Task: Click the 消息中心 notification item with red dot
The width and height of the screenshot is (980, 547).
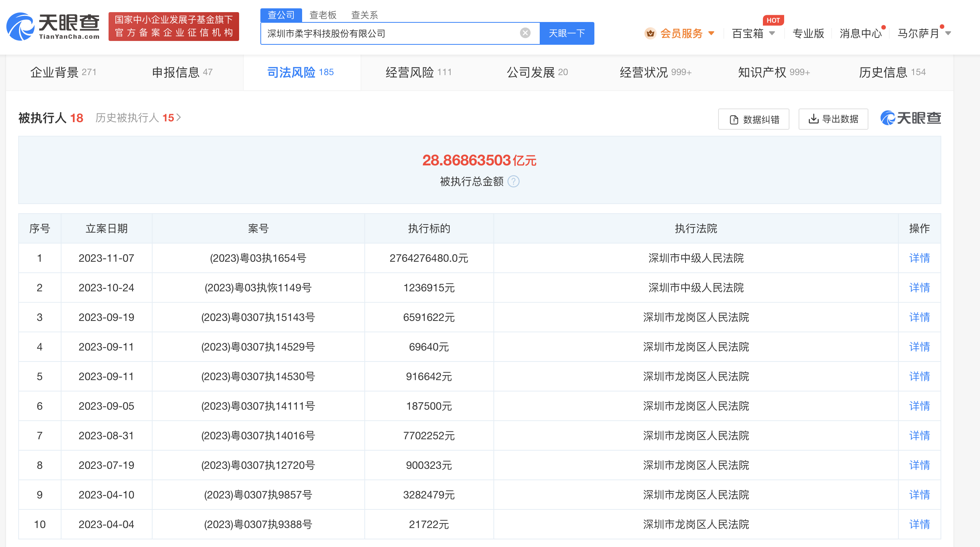Action: pyautogui.click(x=860, y=33)
